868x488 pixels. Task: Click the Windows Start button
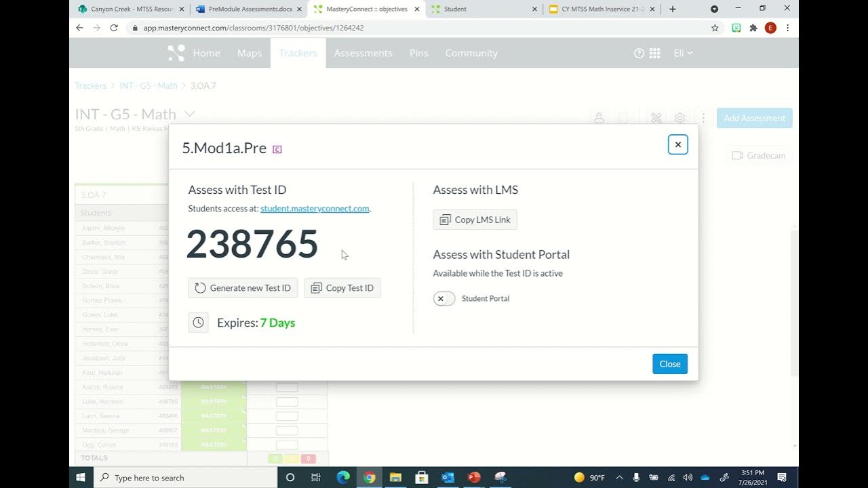pyautogui.click(x=81, y=477)
